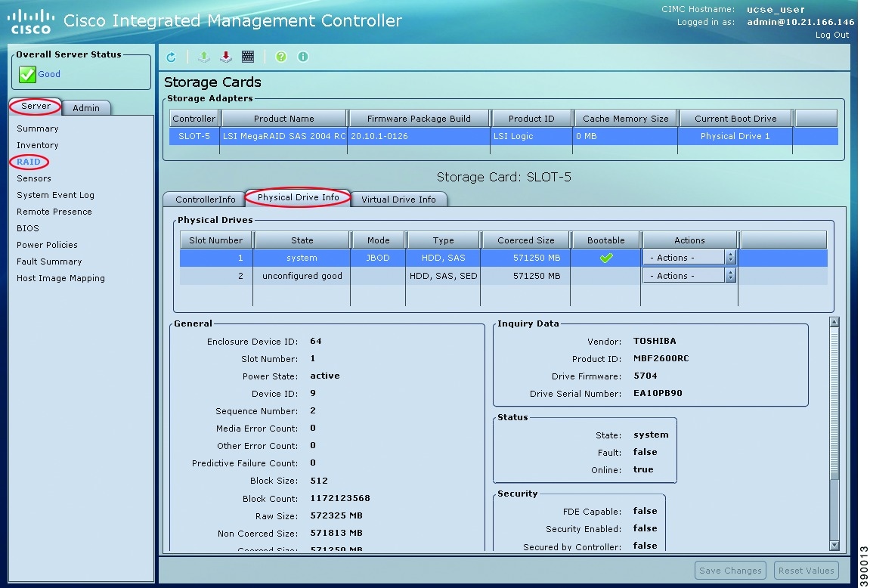This screenshot has width=870, height=588.
Task: Click the green up-arrow power on icon
Action: 203,57
